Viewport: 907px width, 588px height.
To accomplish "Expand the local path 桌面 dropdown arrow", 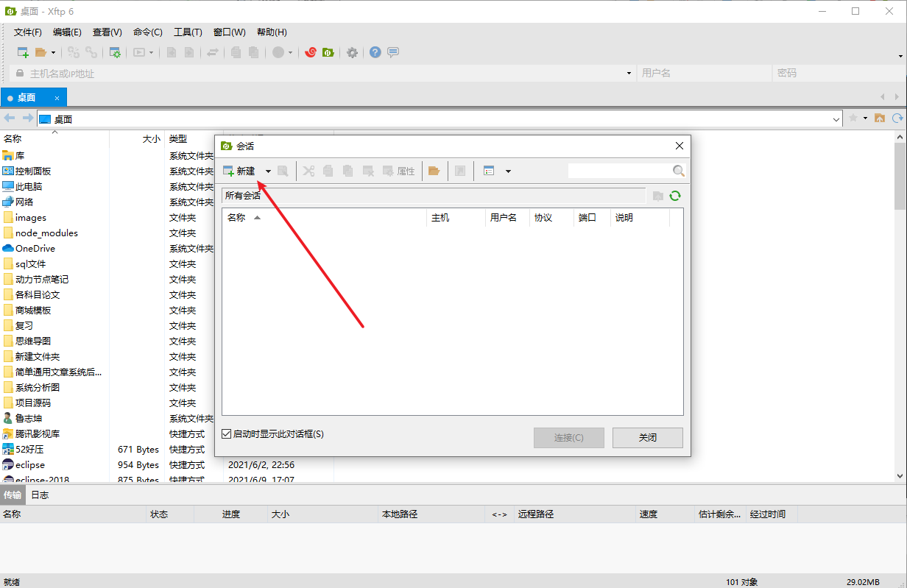I will pos(836,118).
